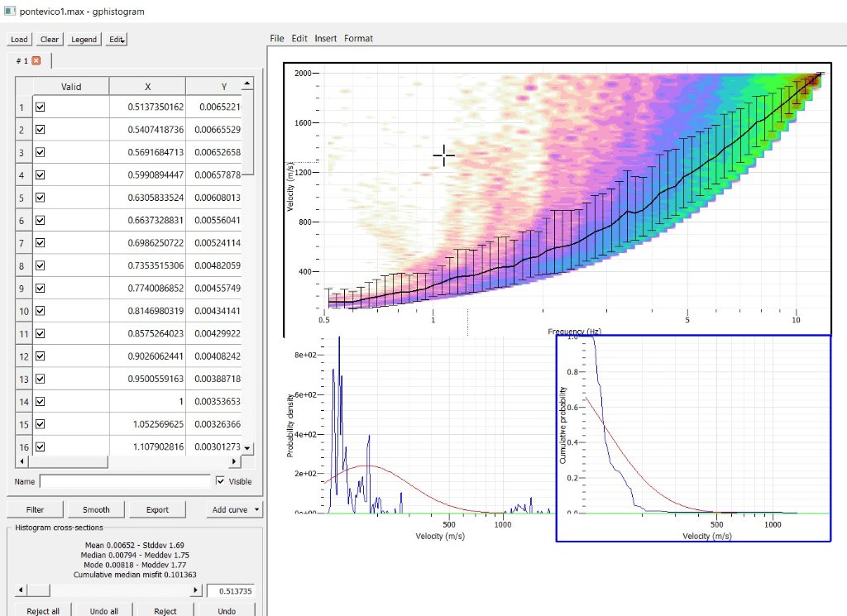Click the Smooth button
Screen dimensions: 847x616
tap(95, 509)
